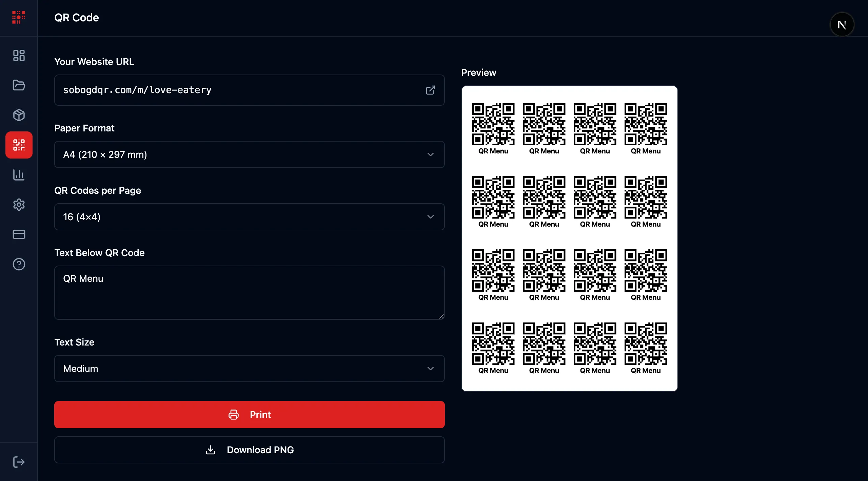Screen dimensions: 868x481
Task: Open the QR Codes per Page dropdown
Action: point(249,217)
